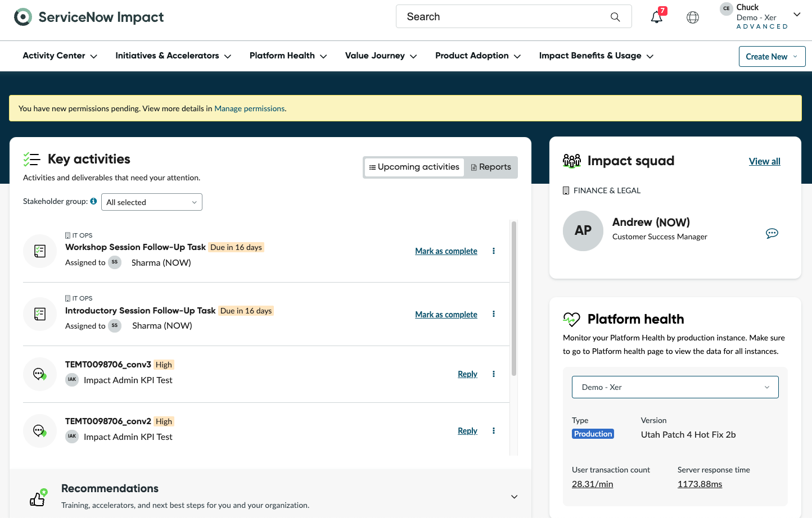812x518 pixels.
Task: Switch to Upcoming activities tab
Action: [x=414, y=167]
